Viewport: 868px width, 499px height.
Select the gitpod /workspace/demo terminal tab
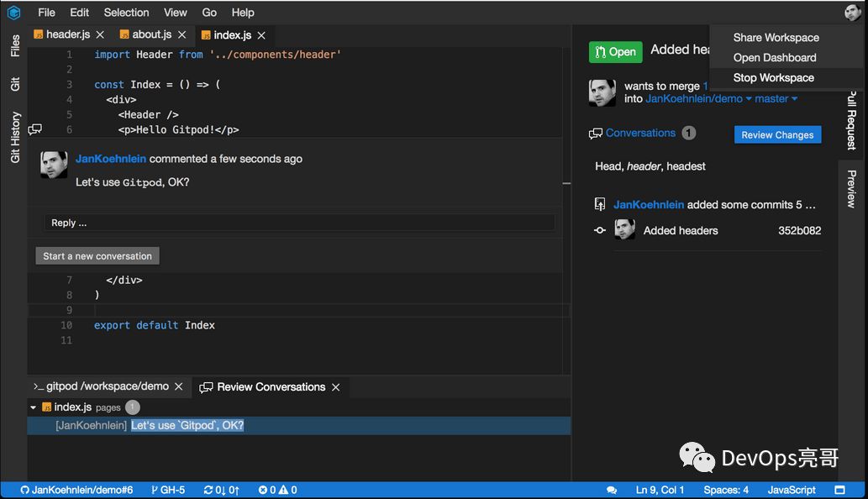click(x=108, y=386)
